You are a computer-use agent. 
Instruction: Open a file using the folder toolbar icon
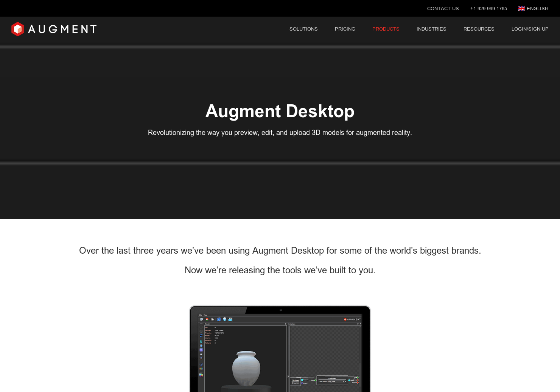[x=202, y=319]
